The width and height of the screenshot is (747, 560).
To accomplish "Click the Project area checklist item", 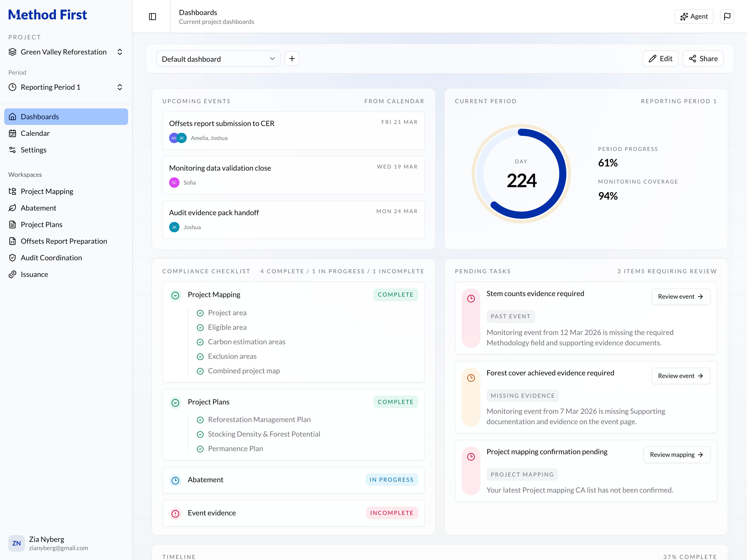I will tap(222, 313).
